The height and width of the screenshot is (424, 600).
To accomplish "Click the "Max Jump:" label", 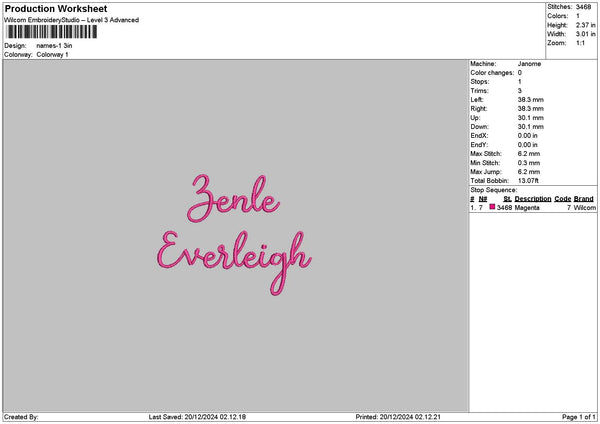I will pyautogui.click(x=486, y=172).
